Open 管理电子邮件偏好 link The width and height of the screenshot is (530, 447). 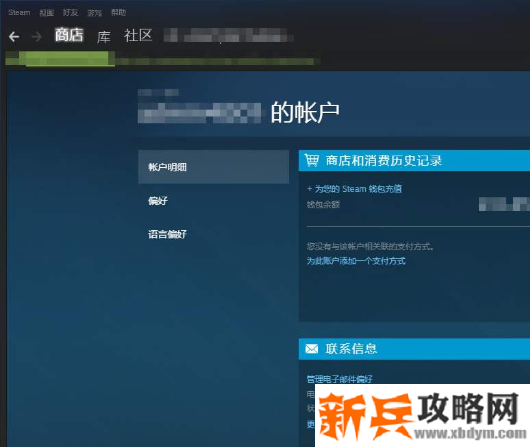coord(339,379)
